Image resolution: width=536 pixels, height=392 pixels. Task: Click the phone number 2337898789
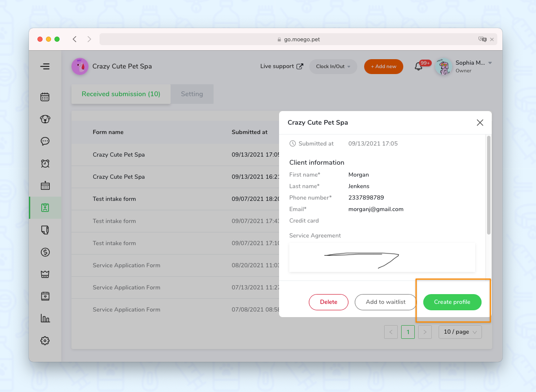pyautogui.click(x=366, y=198)
